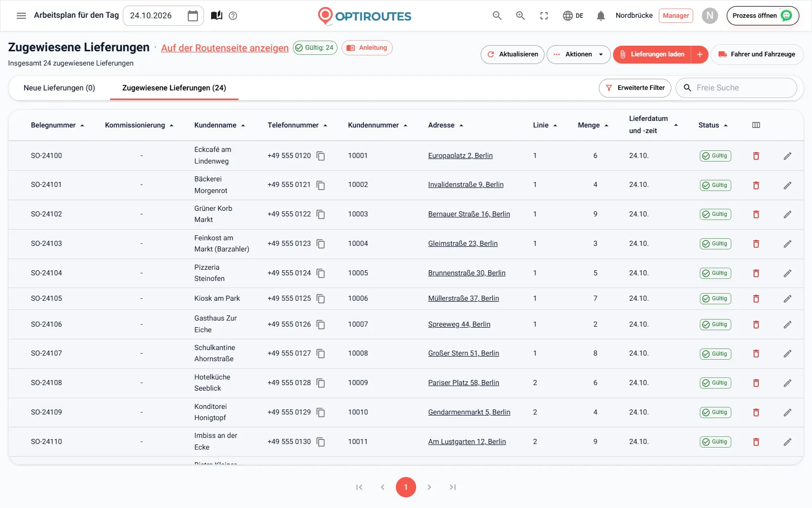The width and height of the screenshot is (812, 508).
Task: Copy phone number +49 555 0120
Action: [321, 156]
